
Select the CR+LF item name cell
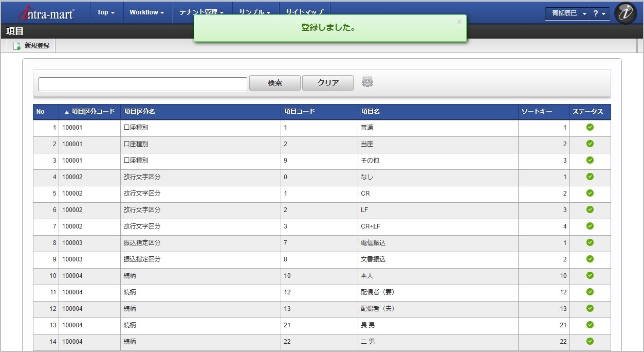pyautogui.click(x=438, y=226)
